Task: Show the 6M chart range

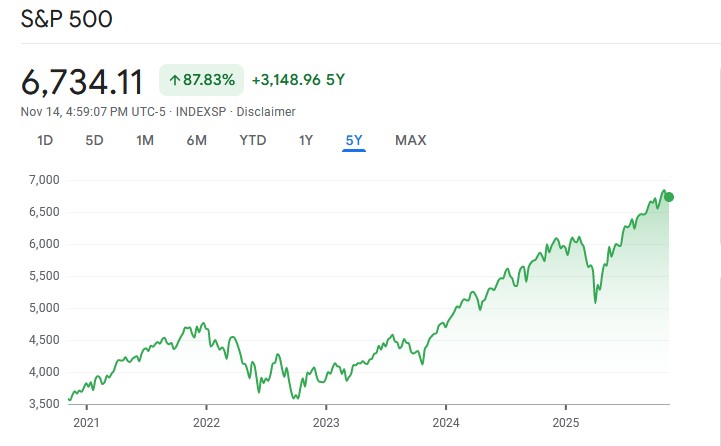Action: (x=196, y=140)
